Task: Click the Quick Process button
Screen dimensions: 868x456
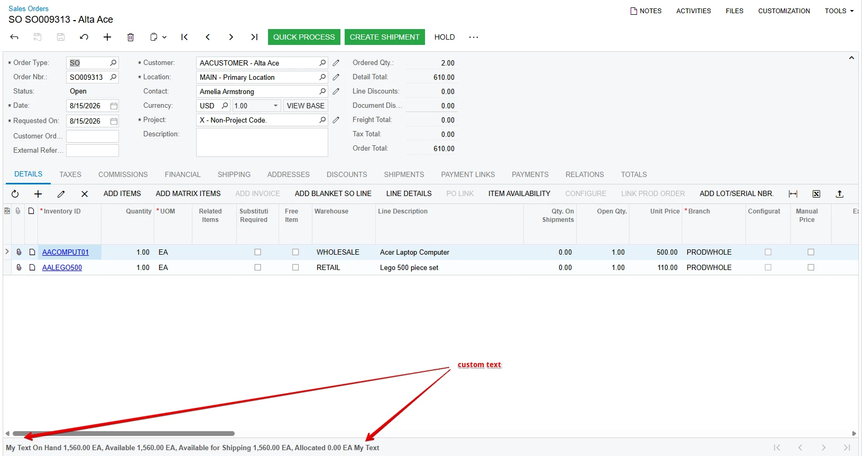Action: pos(304,37)
